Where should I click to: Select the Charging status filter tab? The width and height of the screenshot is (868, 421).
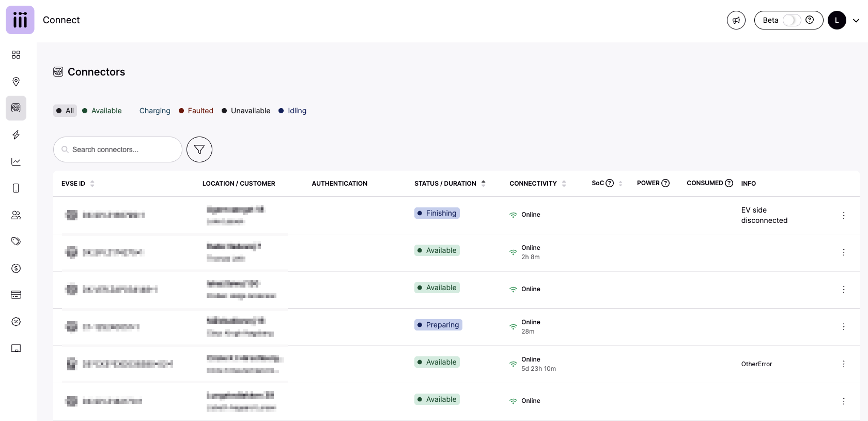[154, 111]
